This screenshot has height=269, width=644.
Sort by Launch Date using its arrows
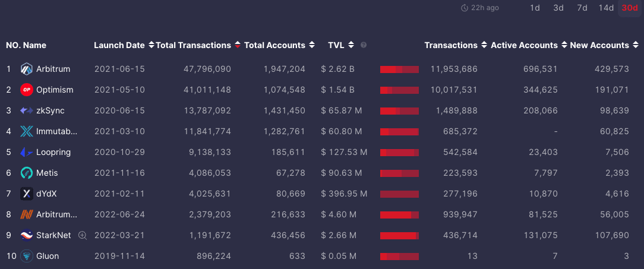tap(151, 45)
